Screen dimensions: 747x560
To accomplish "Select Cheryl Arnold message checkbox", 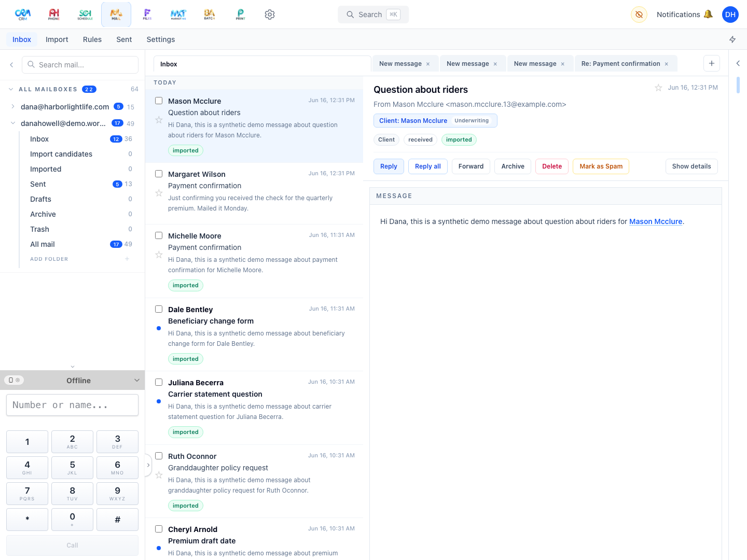I will click(x=159, y=529).
